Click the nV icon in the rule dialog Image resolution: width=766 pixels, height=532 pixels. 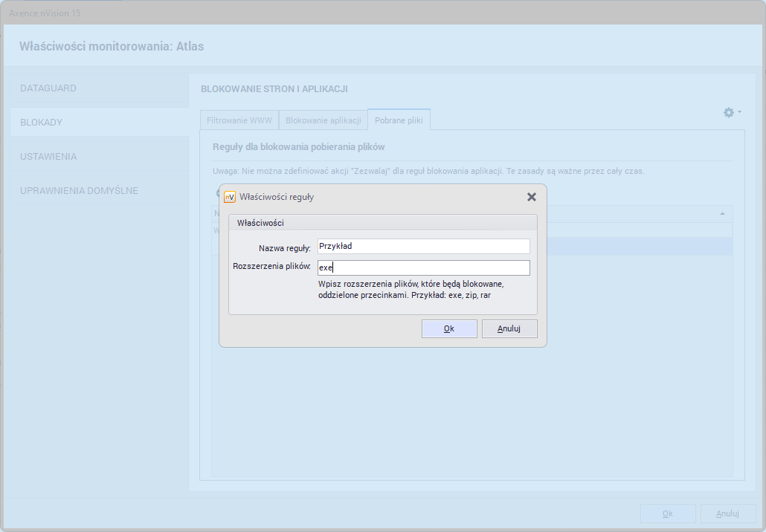click(230, 197)
